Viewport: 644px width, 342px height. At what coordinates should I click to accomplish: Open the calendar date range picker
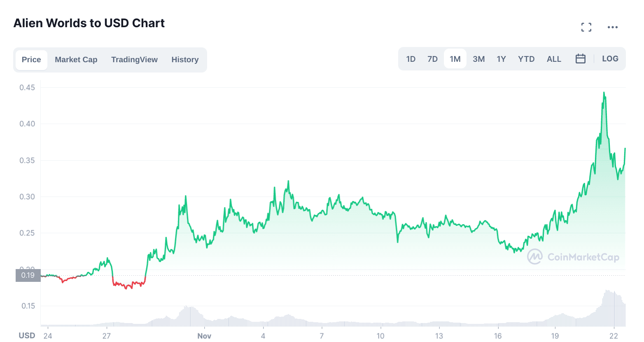[x=580, y=59]
